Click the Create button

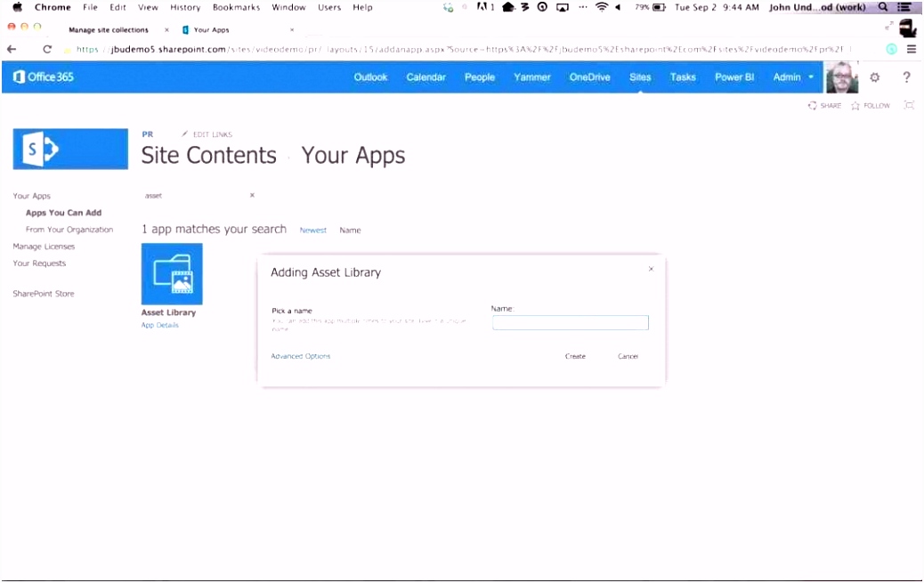pos(575,356)
